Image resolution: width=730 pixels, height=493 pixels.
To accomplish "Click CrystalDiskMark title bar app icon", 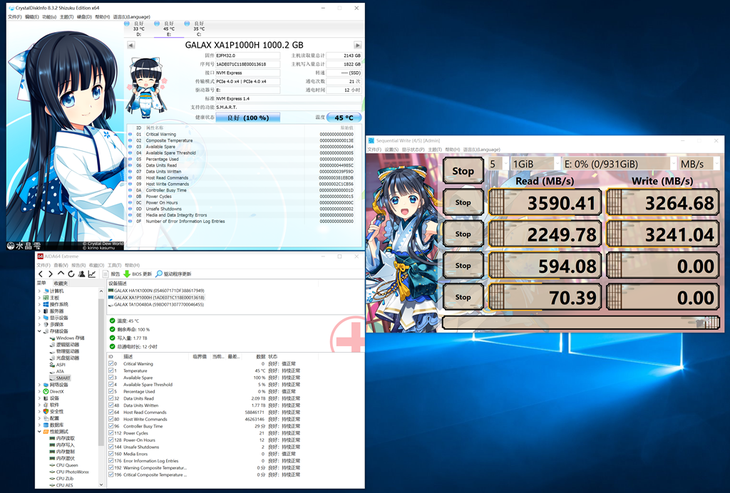I will click(372, 141).
